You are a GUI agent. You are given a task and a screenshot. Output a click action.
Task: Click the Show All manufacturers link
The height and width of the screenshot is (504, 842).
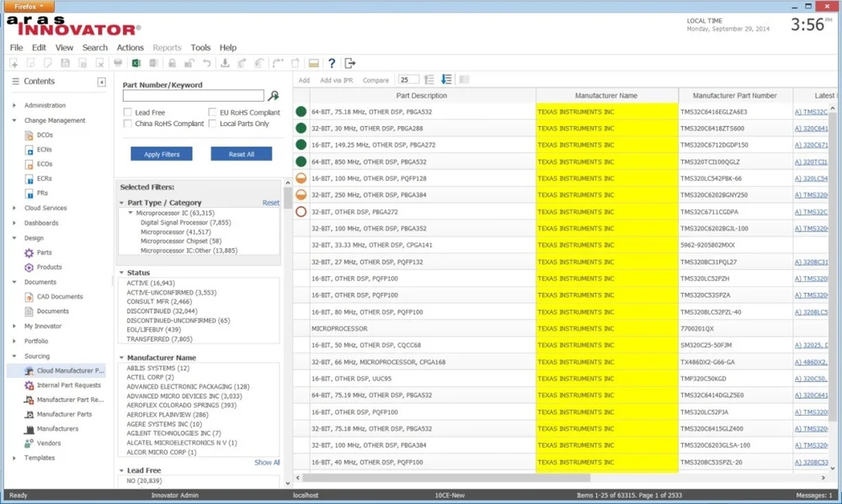[267, 462]
